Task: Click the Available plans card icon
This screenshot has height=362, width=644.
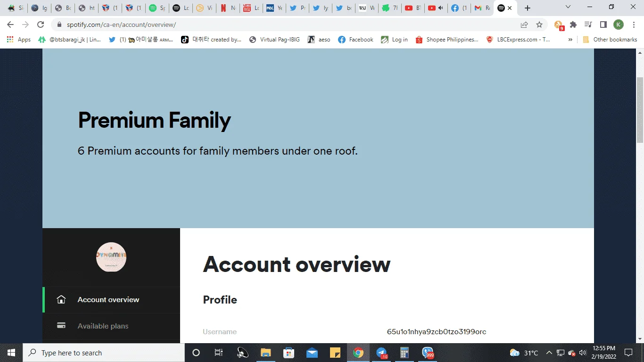Action: (61, 326)
